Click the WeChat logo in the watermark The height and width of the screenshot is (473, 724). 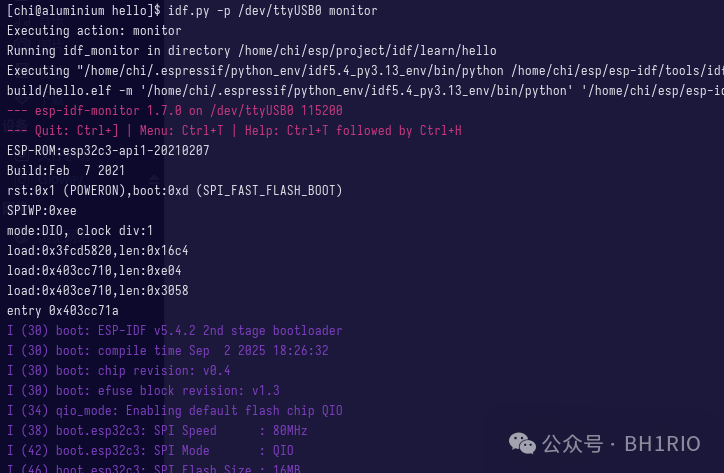pos(522,443)
